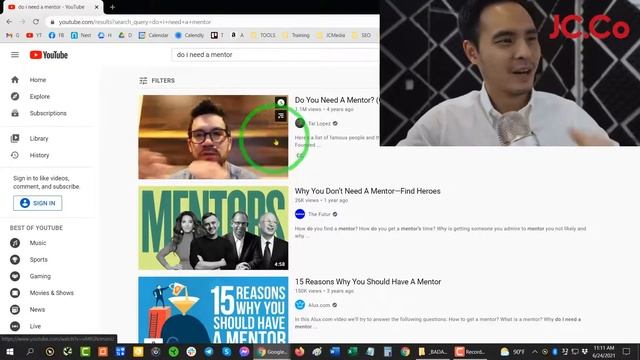
Task: Show hidden system tray icons chevron
Action: click(534, 351)
